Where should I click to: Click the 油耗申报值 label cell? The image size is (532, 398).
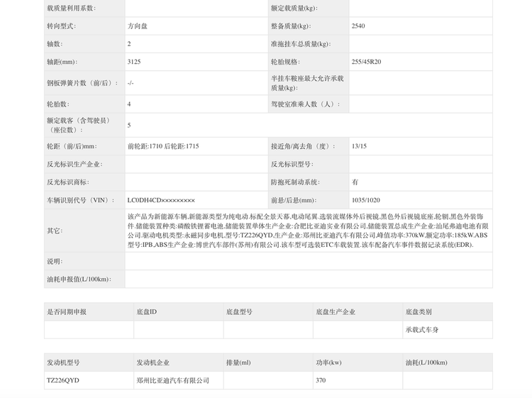pyautogui.click(x=84, y=280)
